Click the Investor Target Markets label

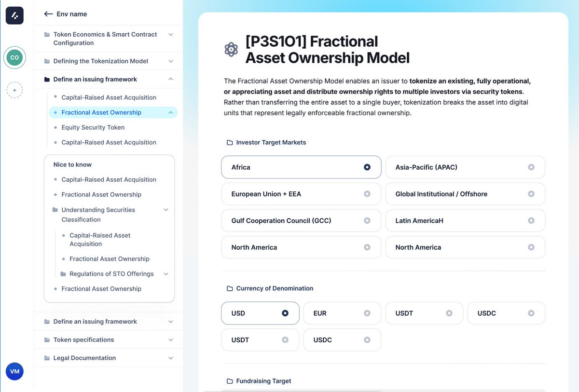(271, 143)
